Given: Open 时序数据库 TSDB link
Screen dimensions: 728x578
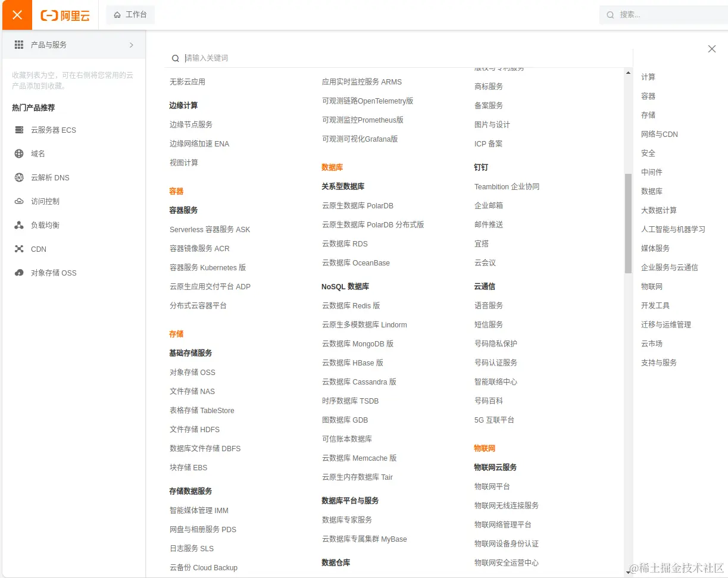Looking at the screenshot, I should (x=351, y=401).
